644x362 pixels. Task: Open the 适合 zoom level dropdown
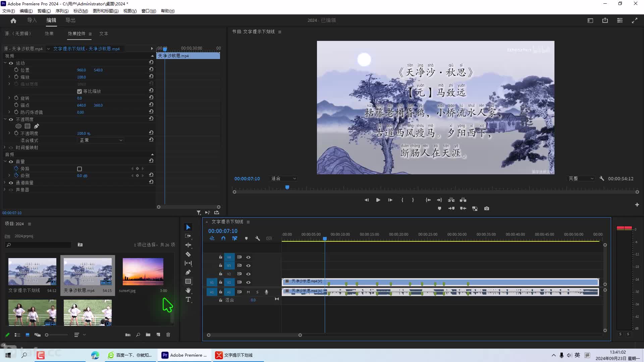283,179
